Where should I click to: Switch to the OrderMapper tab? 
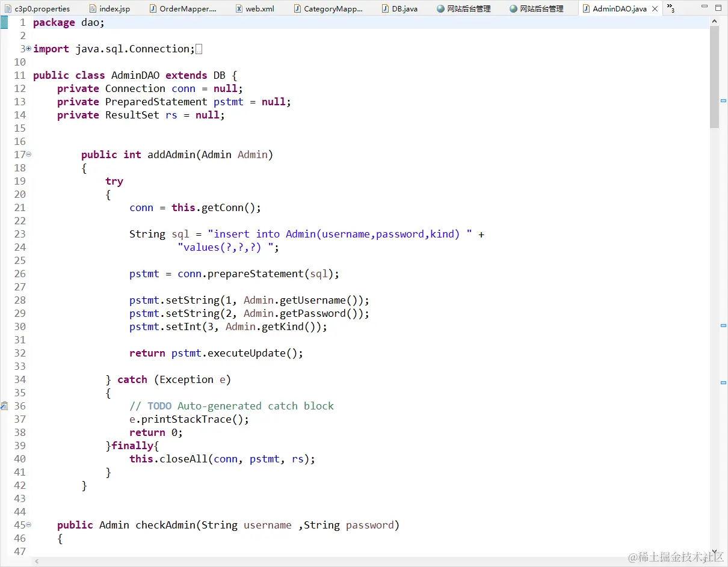183,8
